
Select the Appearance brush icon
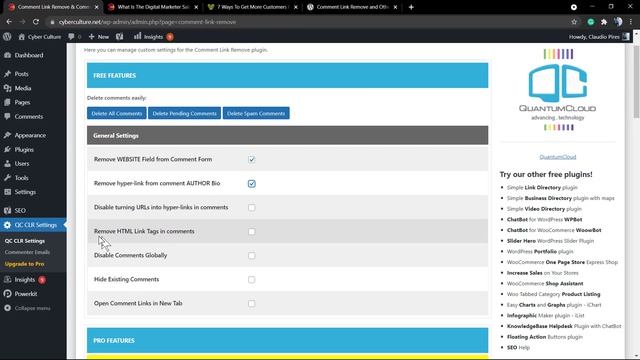point(7,135)
